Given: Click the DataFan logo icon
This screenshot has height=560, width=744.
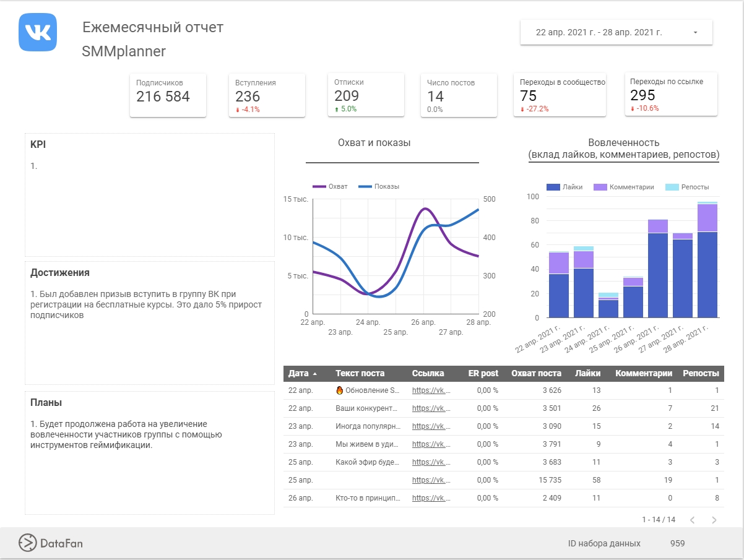Looking at the screenshot, I should [x=28, y=543].
